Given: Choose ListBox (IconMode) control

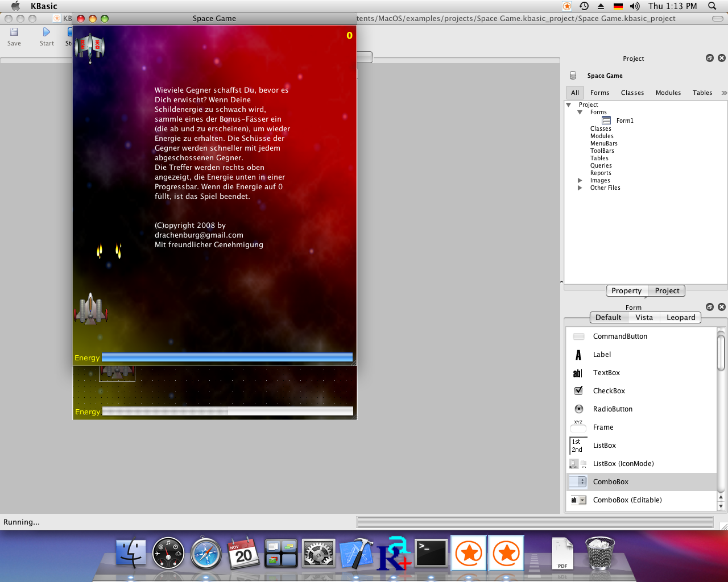Looking at the screenshot, I should click(578, 464).
